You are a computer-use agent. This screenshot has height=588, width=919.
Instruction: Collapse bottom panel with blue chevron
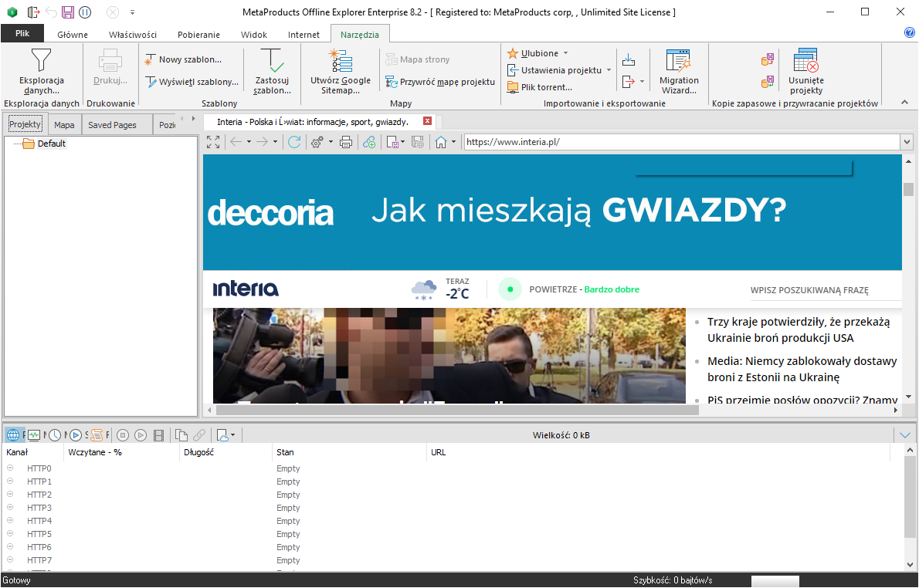point(904,435)
